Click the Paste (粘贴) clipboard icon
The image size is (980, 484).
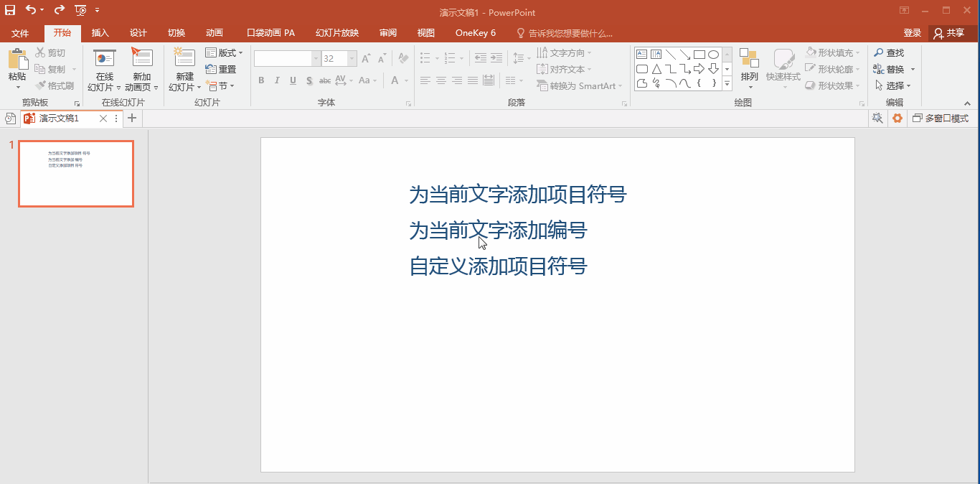coord(17,60)
